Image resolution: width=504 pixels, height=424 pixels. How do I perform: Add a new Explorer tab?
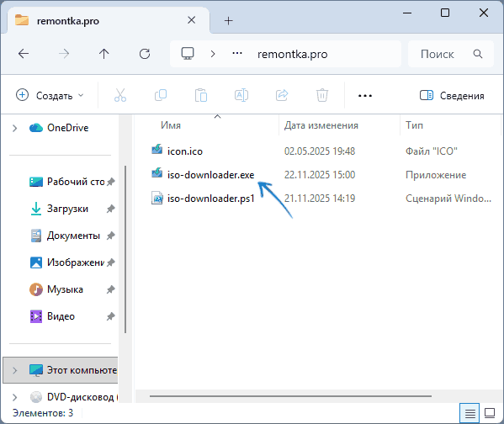(228, 21)
